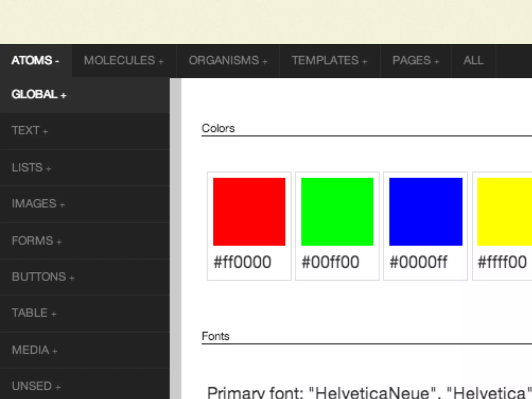Expand GLOBAL submenu in sidebar
This screenshot has width=532, height=399.
(x=39, y=95)
